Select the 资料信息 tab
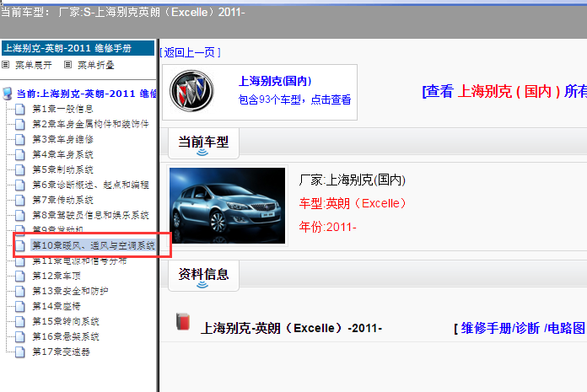587x392 pixels. tap(203, 276)
